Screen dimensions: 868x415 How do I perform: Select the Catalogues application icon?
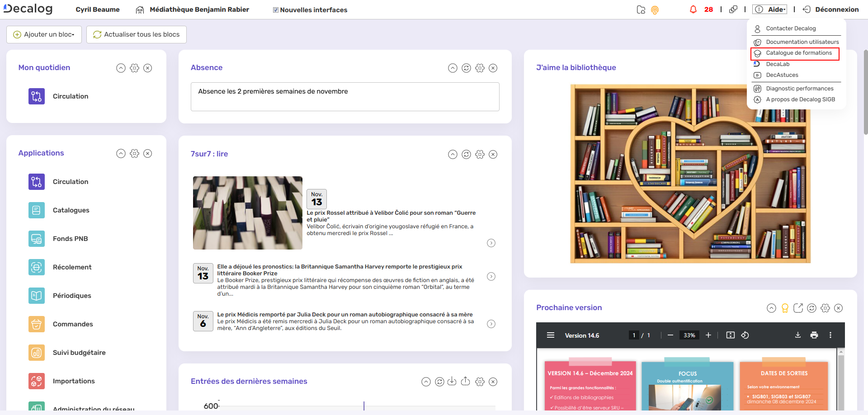click(36, 210)
